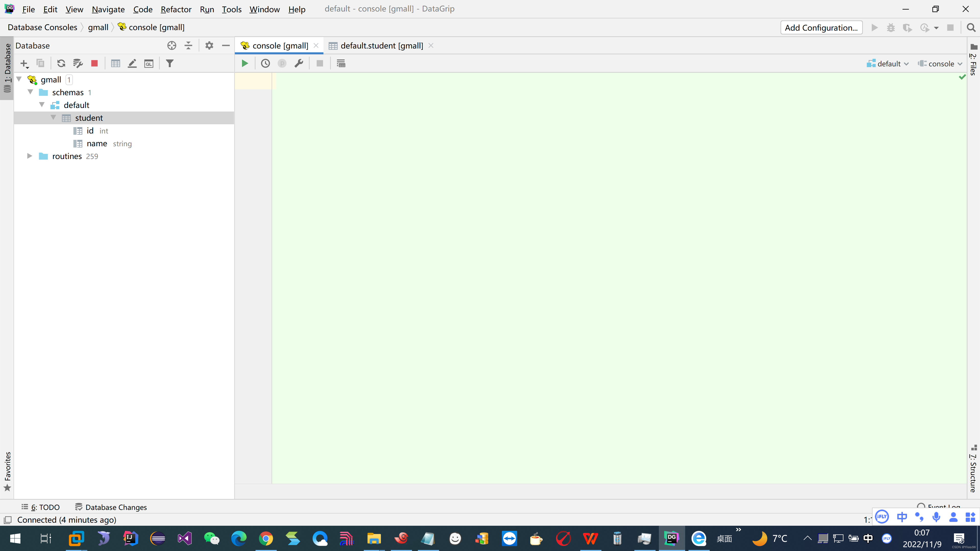980x551 pixels.
Task: Click the Refresh icon in the Database toolbar
Action: pos(61,64)
